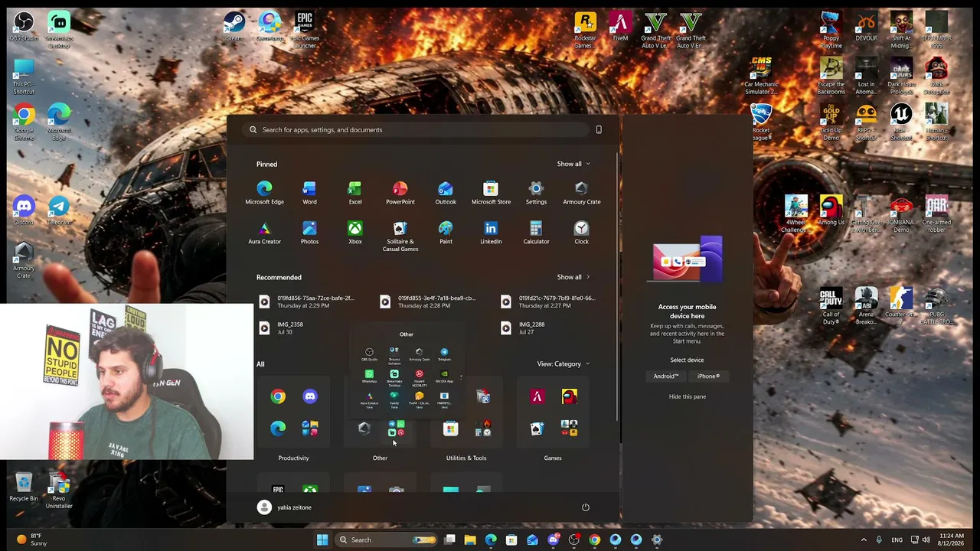Image resolution: width=980 pixels, height=551 pixels.
Task: Select the FiveM desktop shortcut
Action: tap(620, 27)
